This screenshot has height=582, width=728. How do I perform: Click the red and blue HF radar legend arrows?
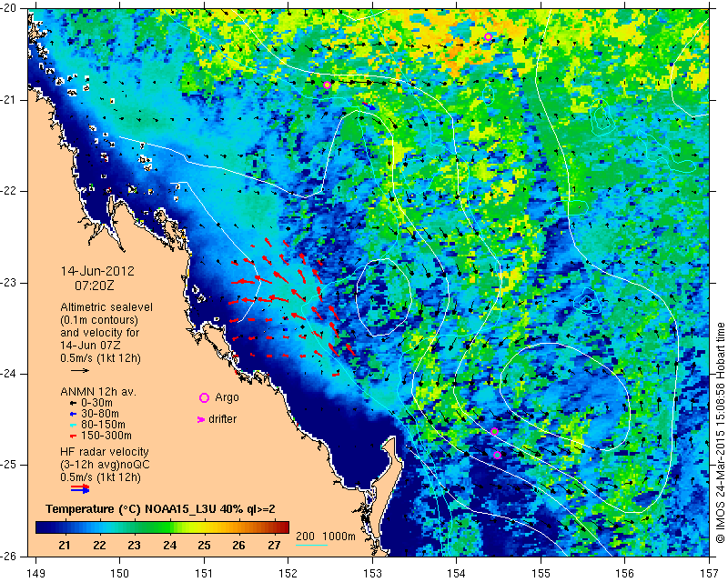[x=80, y=488]
